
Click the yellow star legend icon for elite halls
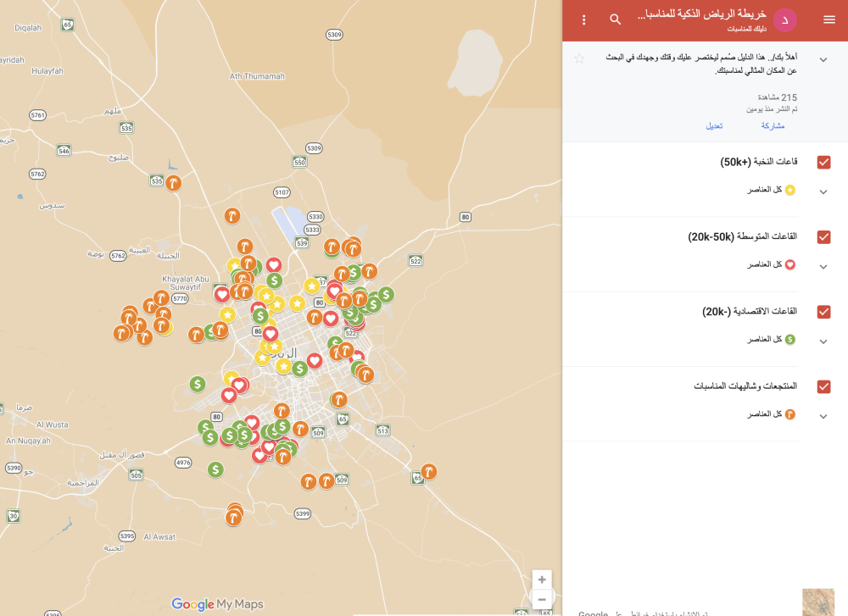(790, 190)
